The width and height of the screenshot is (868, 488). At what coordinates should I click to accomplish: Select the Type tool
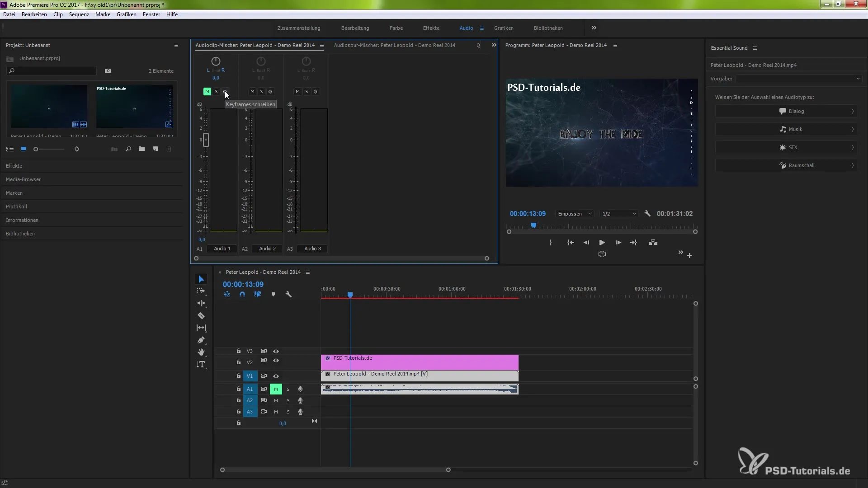pos(201,364)
